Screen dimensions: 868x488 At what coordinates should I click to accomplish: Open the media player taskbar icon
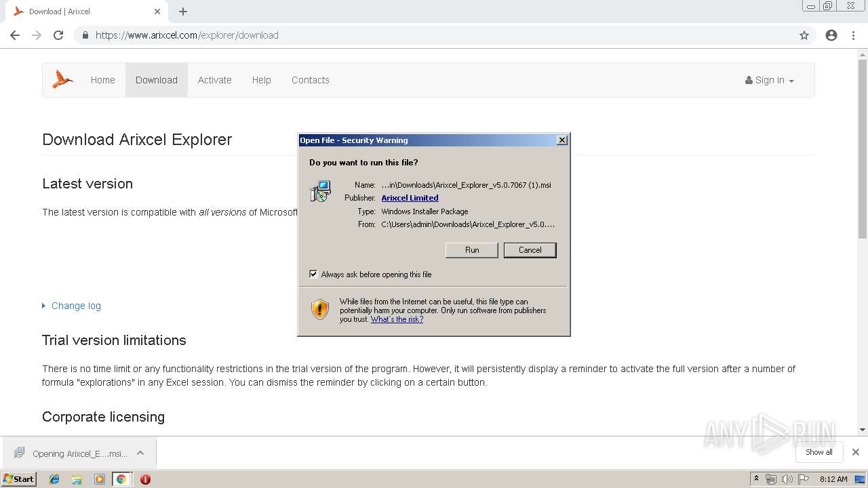[100, 479]
